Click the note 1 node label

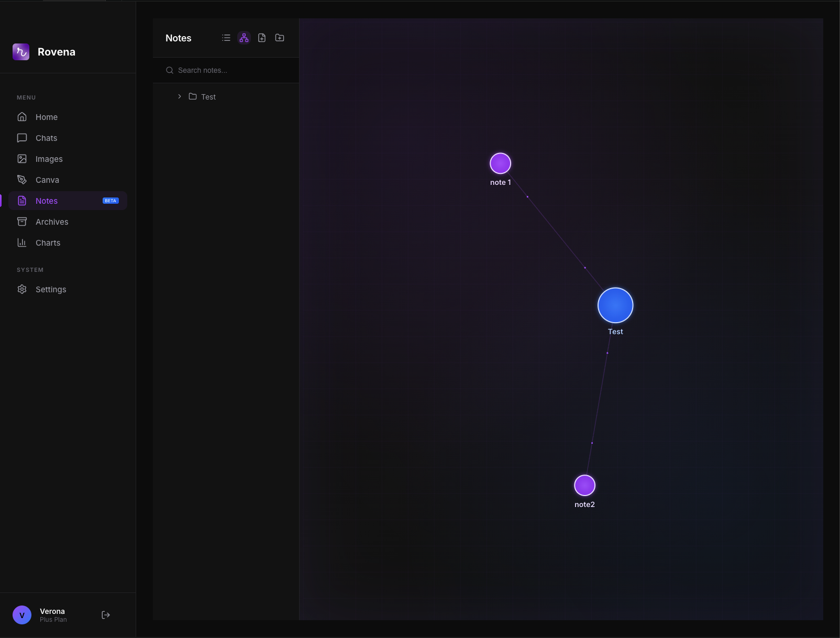501,182
